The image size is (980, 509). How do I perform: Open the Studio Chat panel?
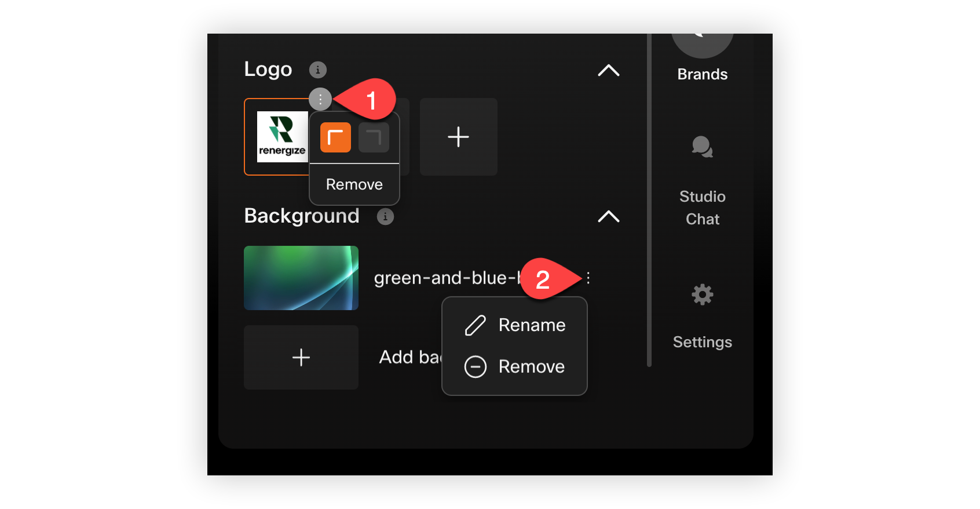click(703, 181)
